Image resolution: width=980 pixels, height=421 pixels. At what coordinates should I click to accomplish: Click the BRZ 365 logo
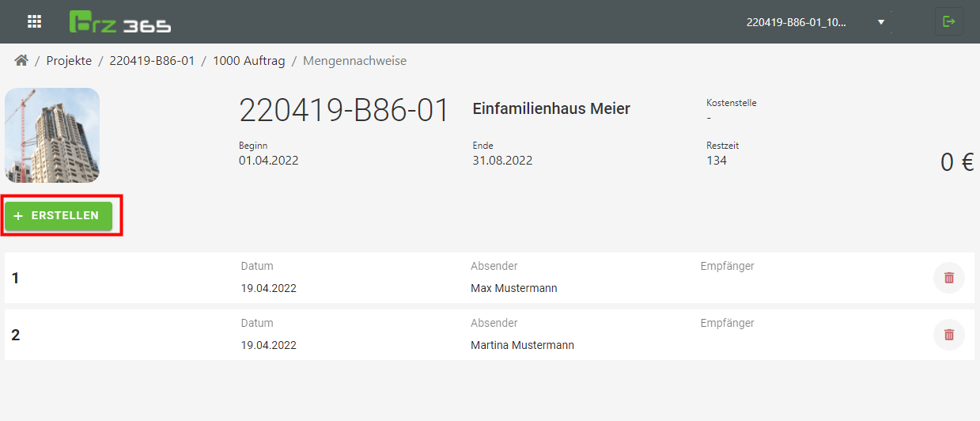pos(119,22)
